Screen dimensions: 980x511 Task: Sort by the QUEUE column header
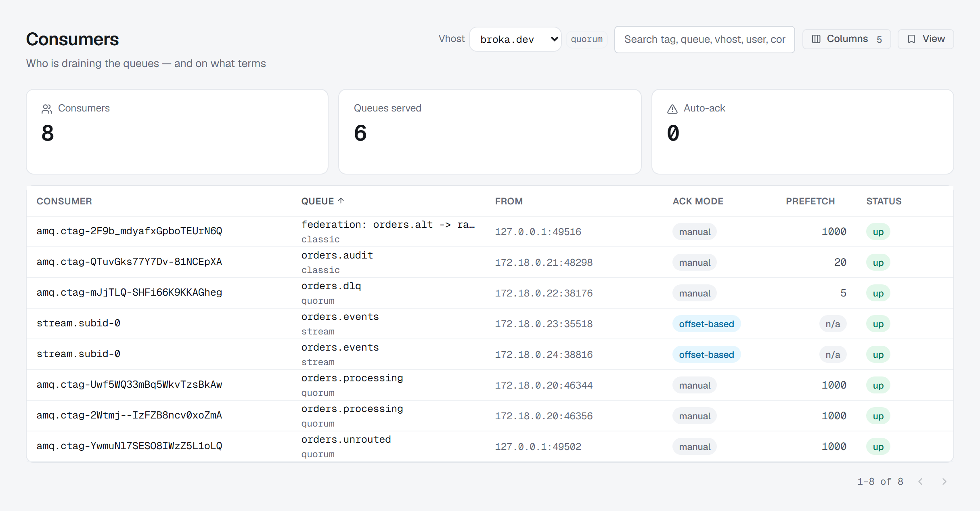click(322, 201)
